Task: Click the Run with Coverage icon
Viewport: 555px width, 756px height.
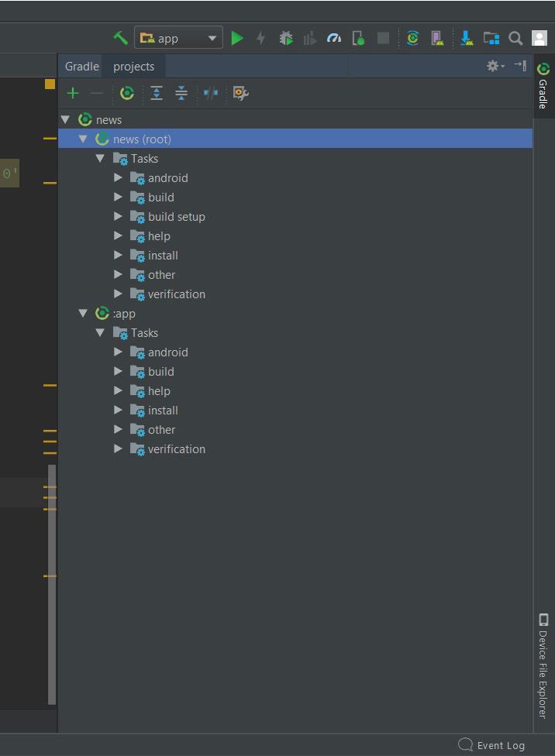Action: pos(309,38)
